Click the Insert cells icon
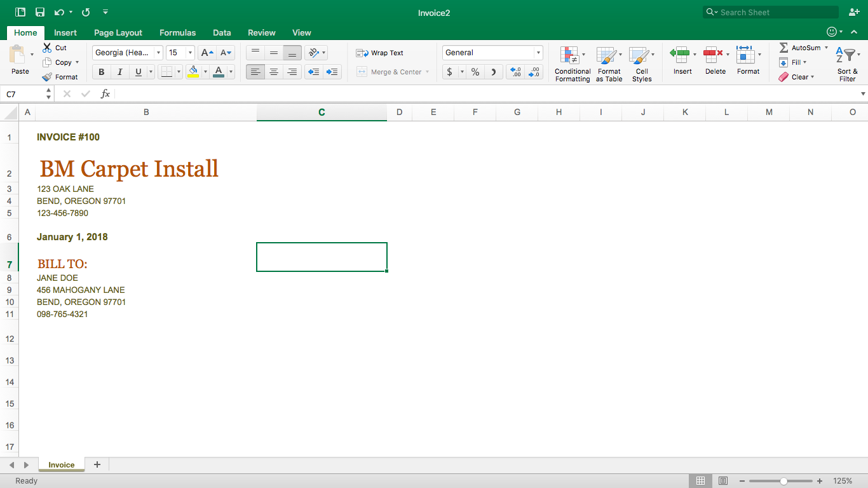 click(680, 54)
